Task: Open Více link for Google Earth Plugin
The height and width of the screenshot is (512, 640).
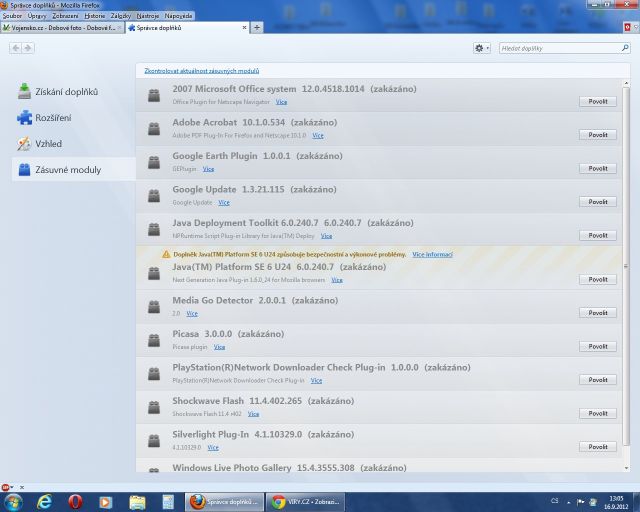Action: point(208,169)
